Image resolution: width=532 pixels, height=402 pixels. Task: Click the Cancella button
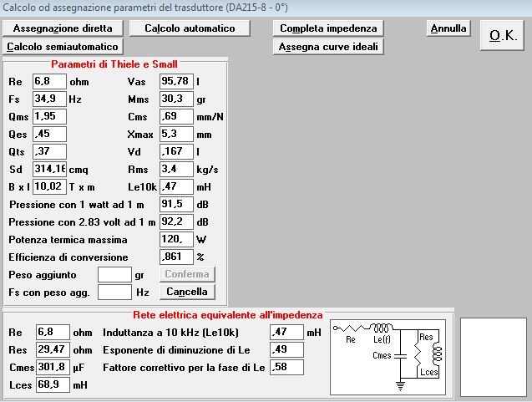tap(187, 292)
